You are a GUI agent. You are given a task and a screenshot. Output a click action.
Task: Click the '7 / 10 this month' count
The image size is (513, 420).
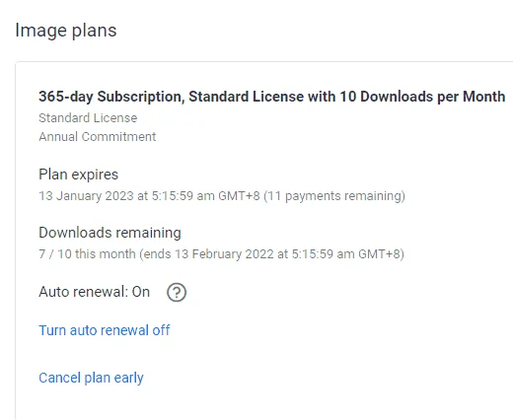pos(87,254)
